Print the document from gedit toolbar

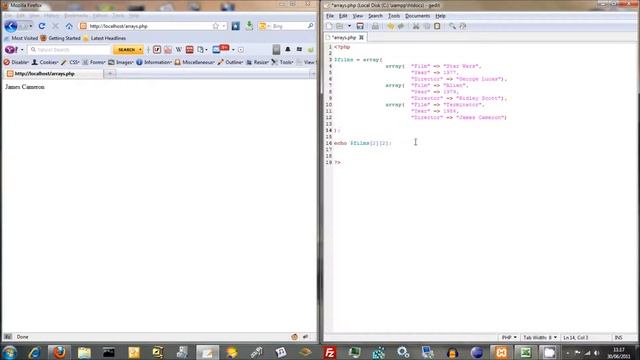[x=375, y=26]
